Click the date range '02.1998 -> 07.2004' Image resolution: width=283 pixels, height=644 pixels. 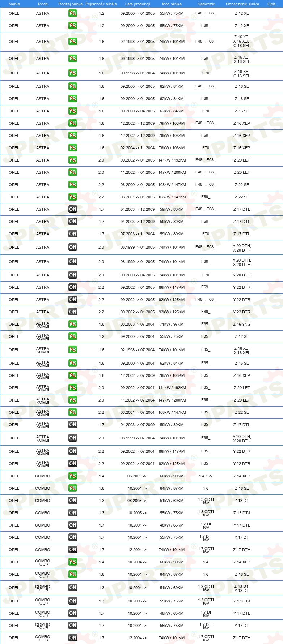click(x=138, y=350)
